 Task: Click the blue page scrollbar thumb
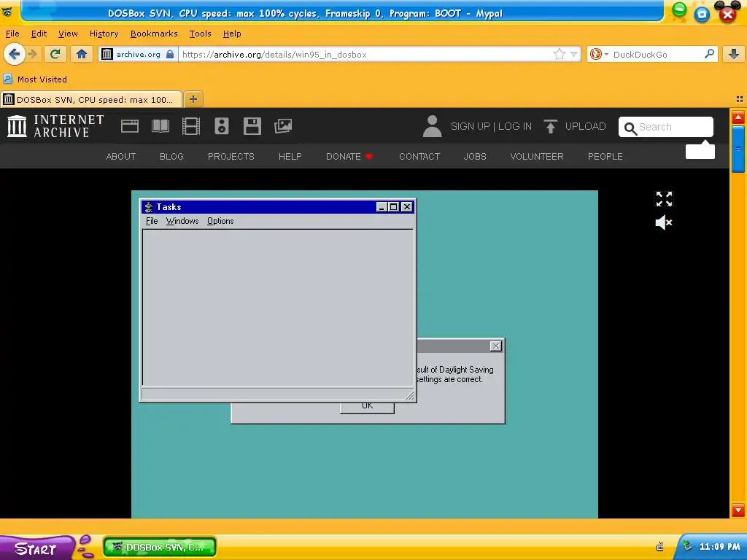(x=738, y=149)
